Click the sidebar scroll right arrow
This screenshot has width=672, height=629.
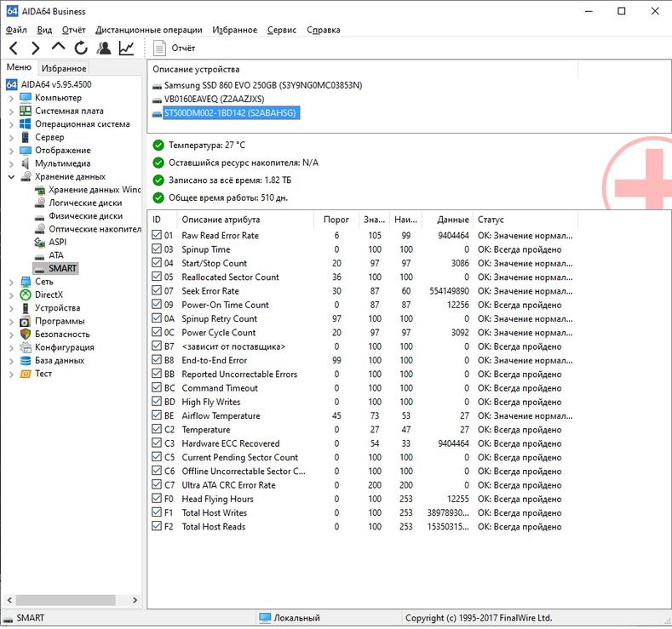[x=135, y=600]
